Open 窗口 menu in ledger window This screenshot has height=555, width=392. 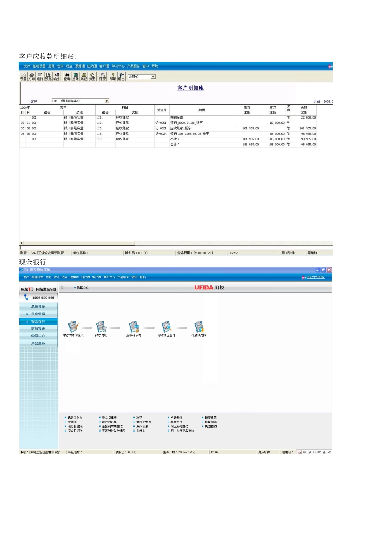click(x=146, y=66)
